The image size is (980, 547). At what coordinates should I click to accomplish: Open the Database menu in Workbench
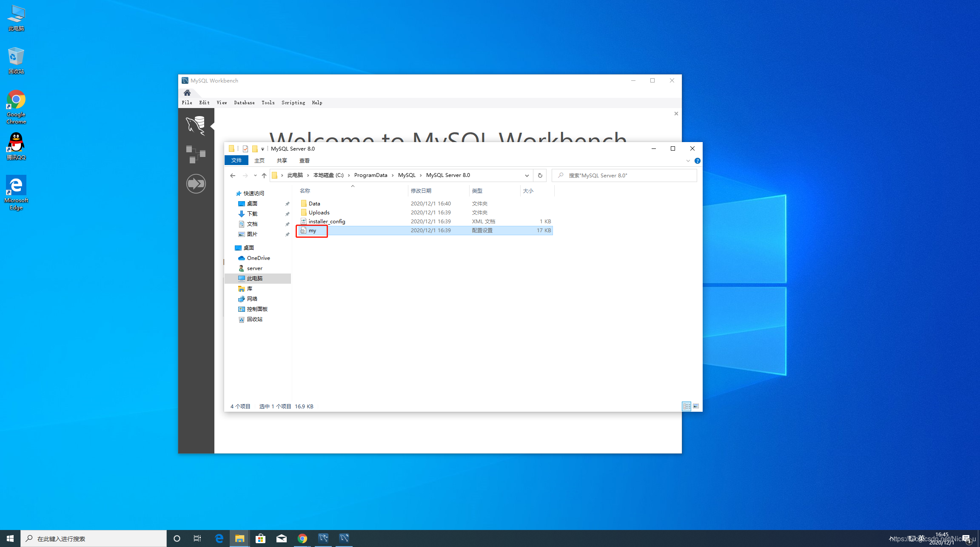click(x=244, y=103)
